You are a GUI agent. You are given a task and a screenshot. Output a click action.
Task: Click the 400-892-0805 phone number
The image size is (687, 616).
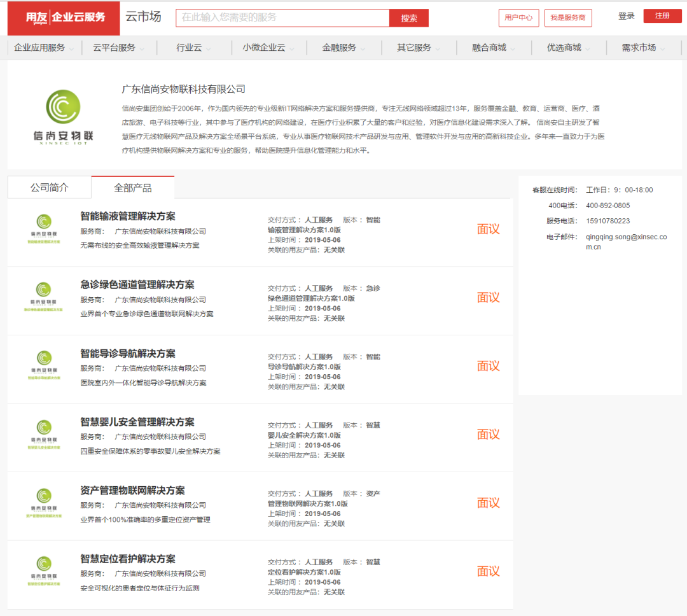(607, 206)
